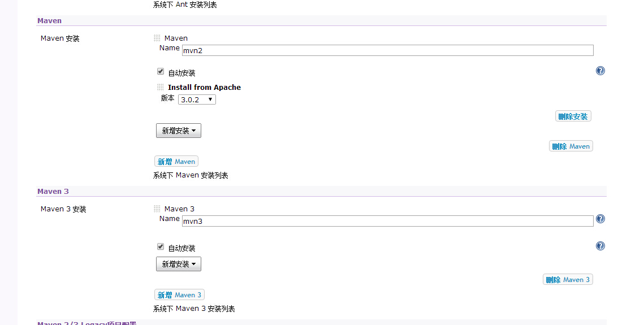Open the 版本 3.0.2 version dropdown
The image size is (644, 325).
click(197, 99)
